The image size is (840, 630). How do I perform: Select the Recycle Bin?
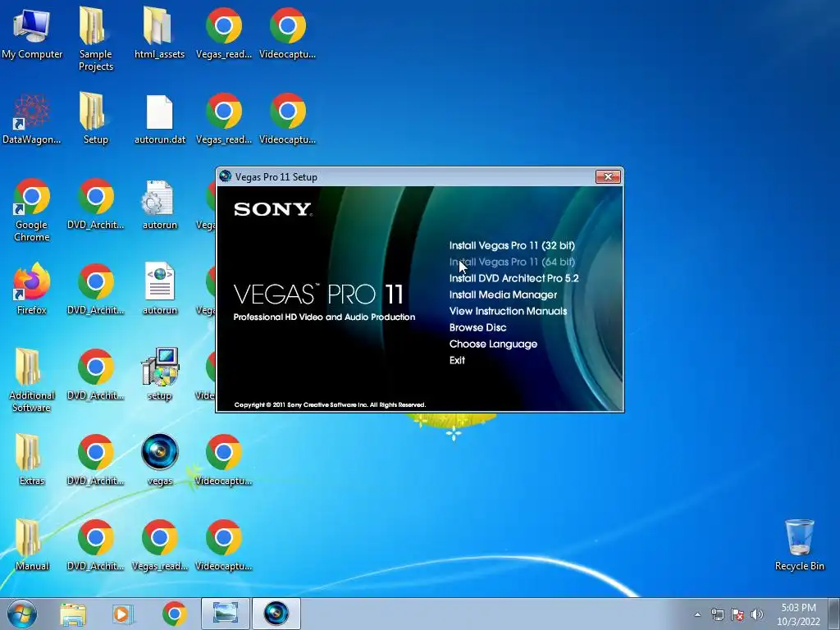tap(799, 545)
